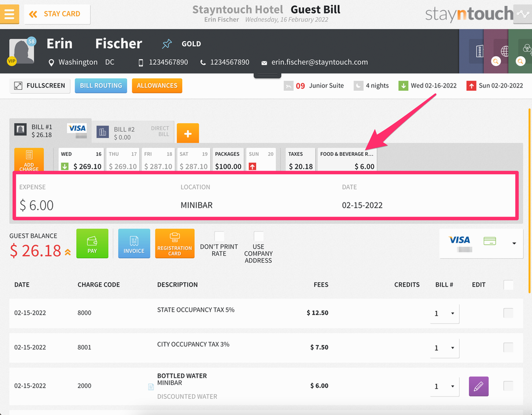Toggle Don't Print Rate checkbox
This screenshot has height=415, width=532.
click(219, 236)
